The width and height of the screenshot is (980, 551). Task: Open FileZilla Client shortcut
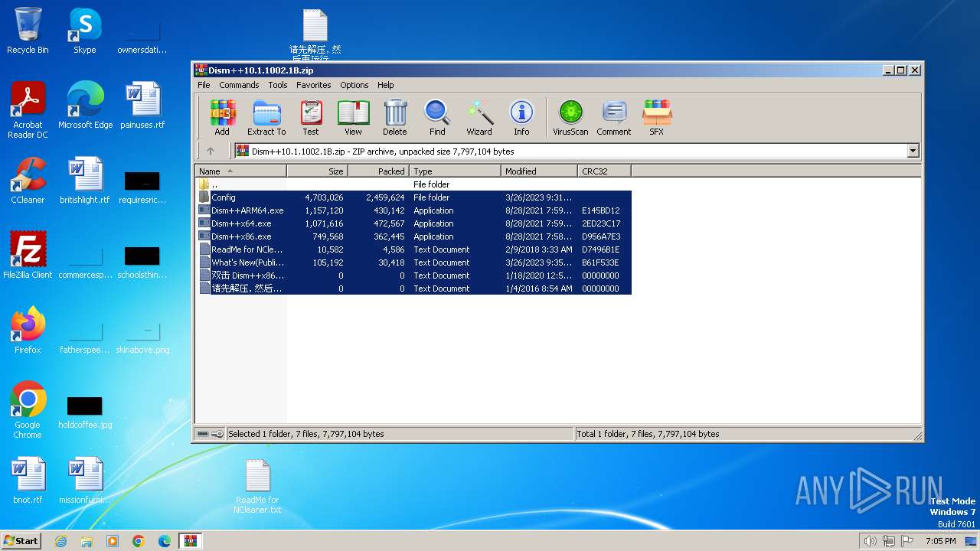28,255
